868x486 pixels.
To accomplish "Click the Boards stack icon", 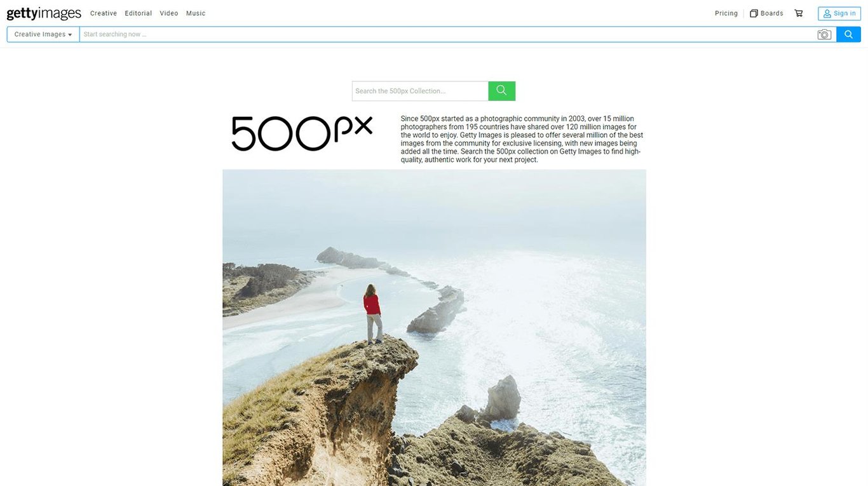I will coord(754,13).
